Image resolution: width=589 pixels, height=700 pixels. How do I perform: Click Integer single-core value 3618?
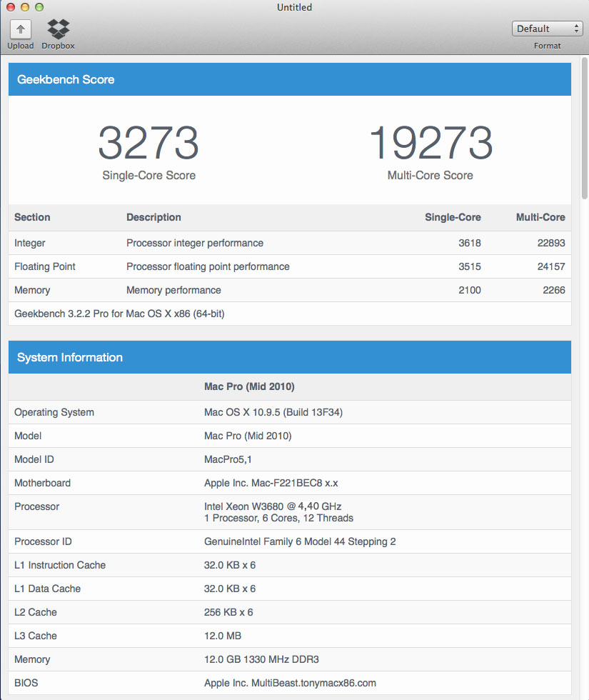point(470,243)
